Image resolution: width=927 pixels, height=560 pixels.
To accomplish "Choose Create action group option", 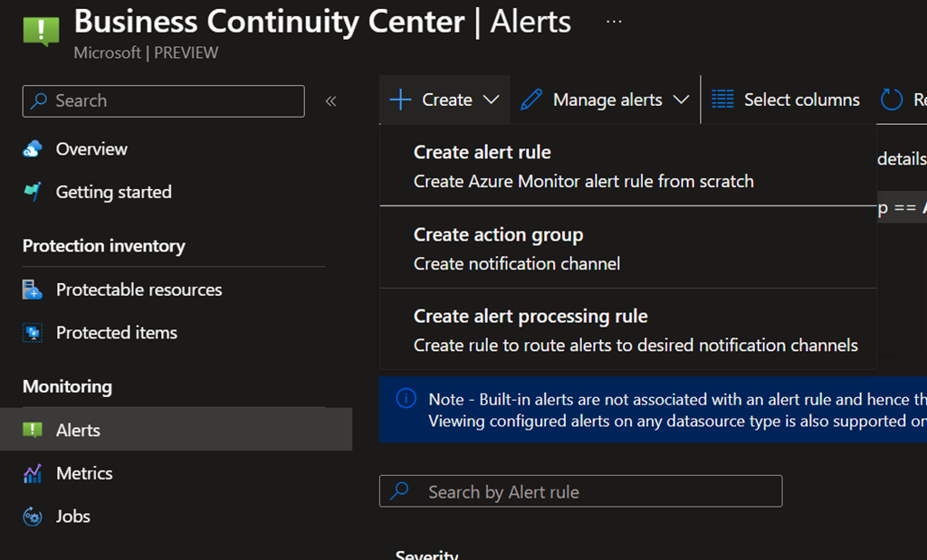I will click(498, 235).
